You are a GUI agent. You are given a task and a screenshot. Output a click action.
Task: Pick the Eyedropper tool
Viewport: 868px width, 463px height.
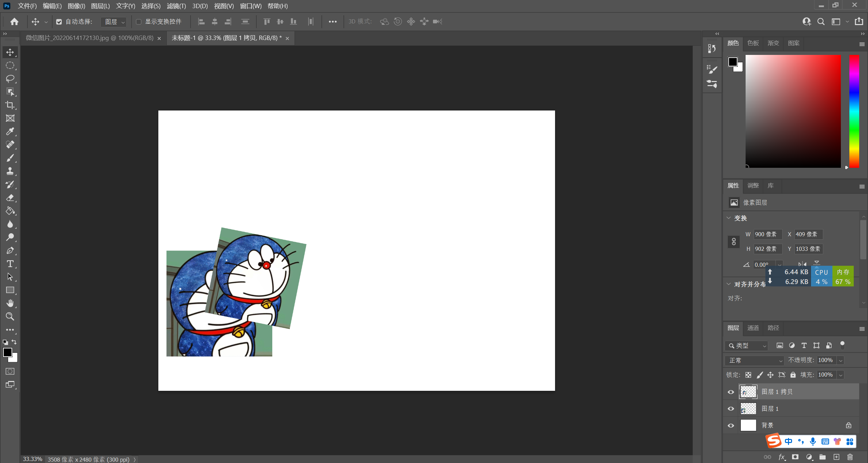click(10, 132)
